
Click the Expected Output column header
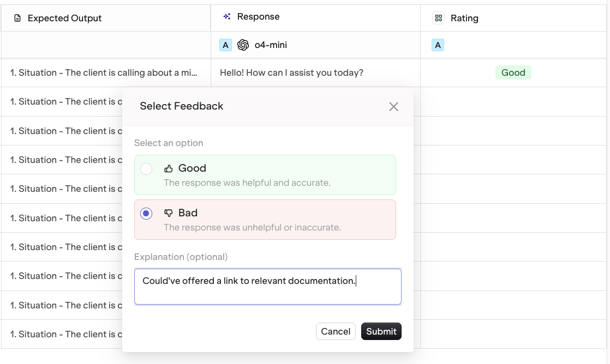[64, 19]
